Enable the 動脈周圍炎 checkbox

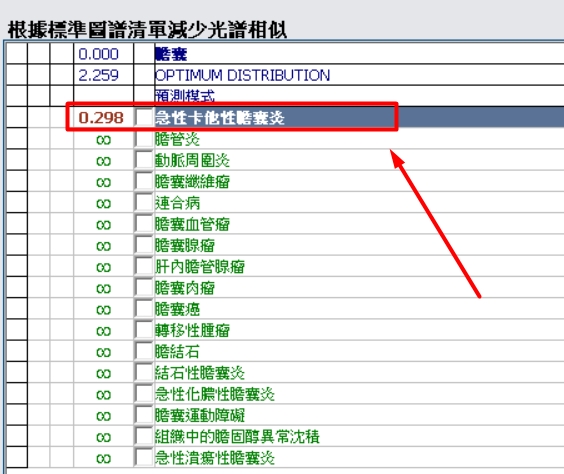coord(144,160)
